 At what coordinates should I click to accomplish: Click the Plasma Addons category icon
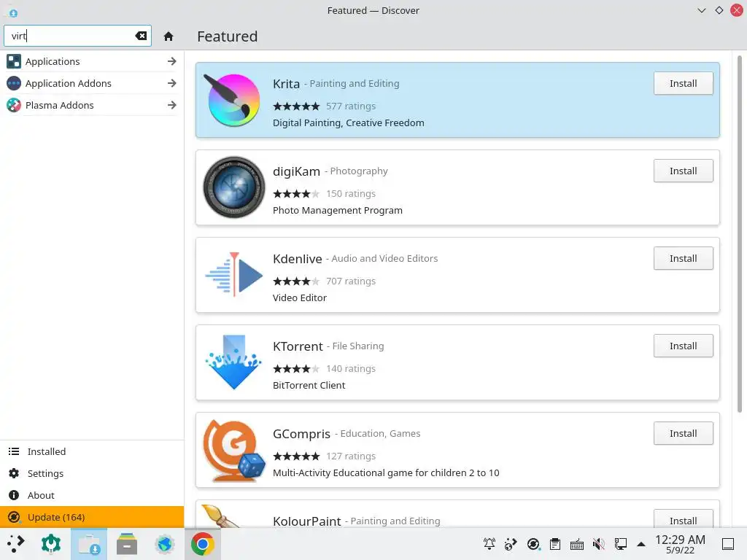click(14, 105)
